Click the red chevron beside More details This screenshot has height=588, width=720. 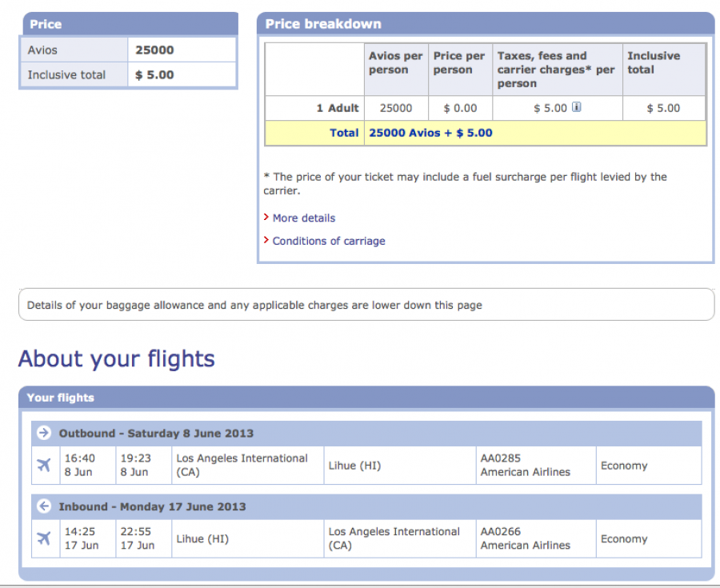pyautogui.click(x=266, y=217)
